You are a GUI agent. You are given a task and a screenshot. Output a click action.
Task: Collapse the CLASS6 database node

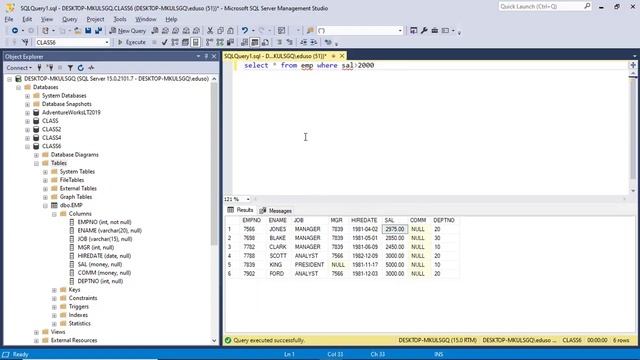coord(27,146)
